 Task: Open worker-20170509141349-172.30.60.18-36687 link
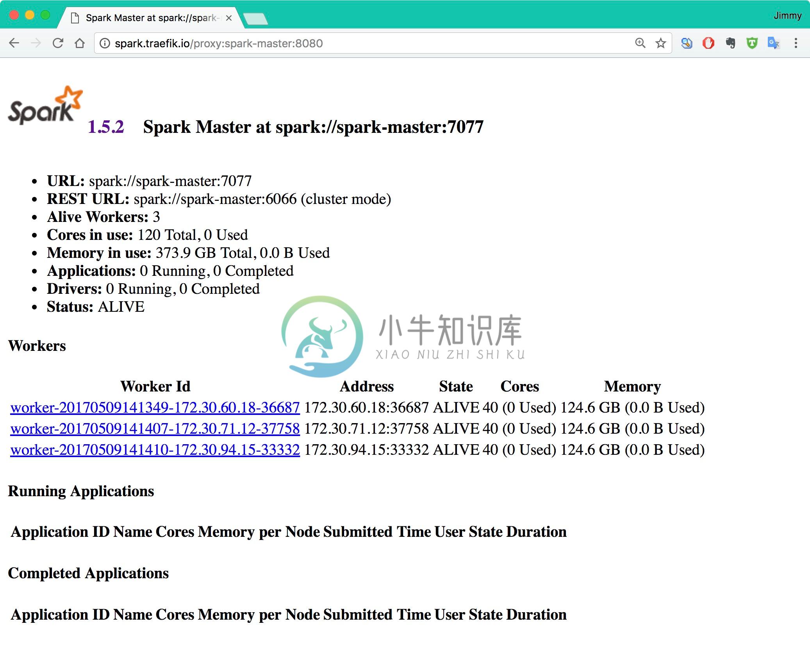(x=155, y=408)
